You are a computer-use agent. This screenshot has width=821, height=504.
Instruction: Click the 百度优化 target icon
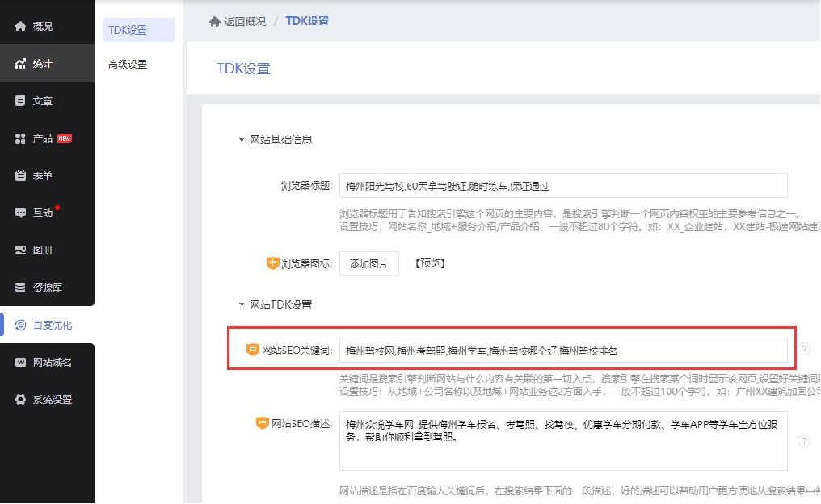20,325
